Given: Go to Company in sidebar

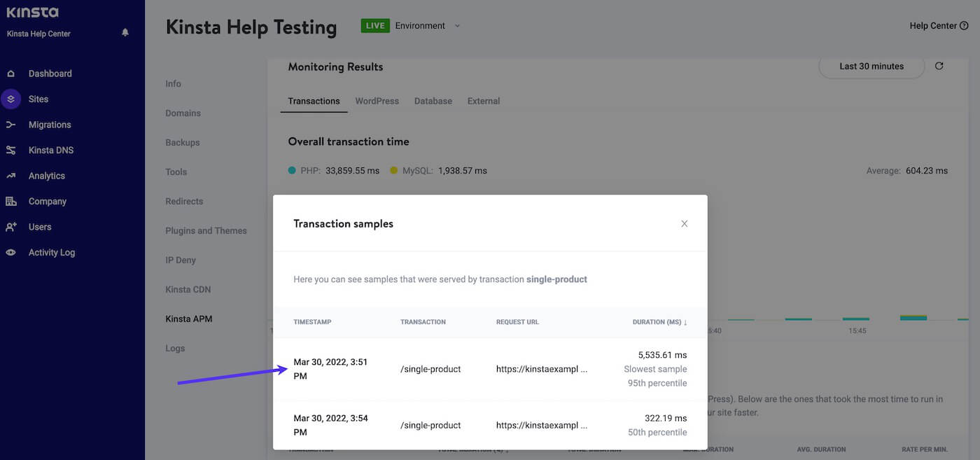Looking at the screenshot, I should click(x=48, y=202).
